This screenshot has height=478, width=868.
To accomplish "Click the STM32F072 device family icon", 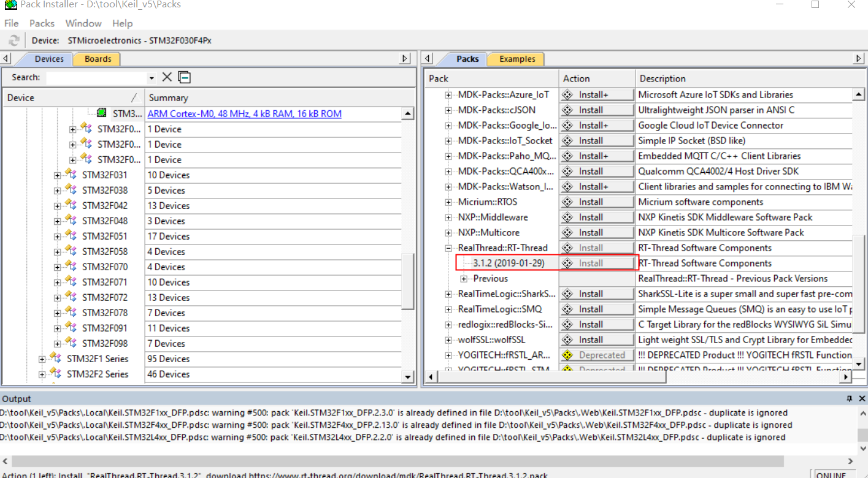I will pyautogui.click(x=71, y=297).
